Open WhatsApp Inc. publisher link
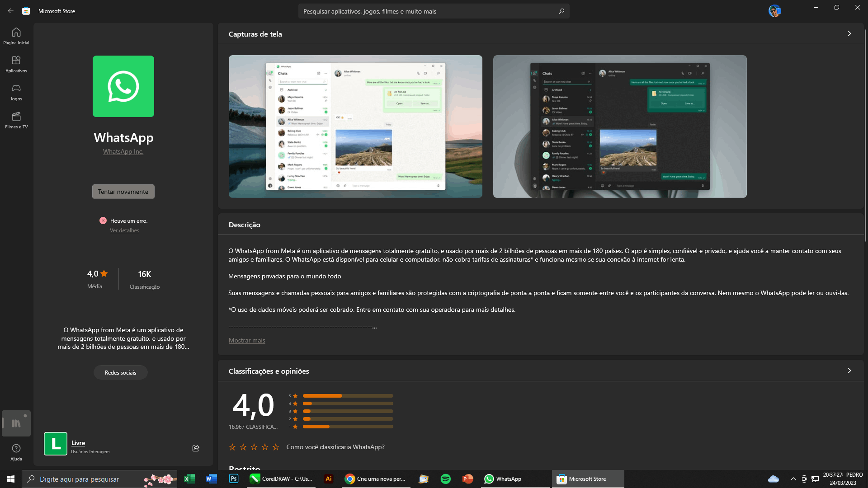Image resolution: width=868 pixels, height=488 pixels. click(123, 152)
